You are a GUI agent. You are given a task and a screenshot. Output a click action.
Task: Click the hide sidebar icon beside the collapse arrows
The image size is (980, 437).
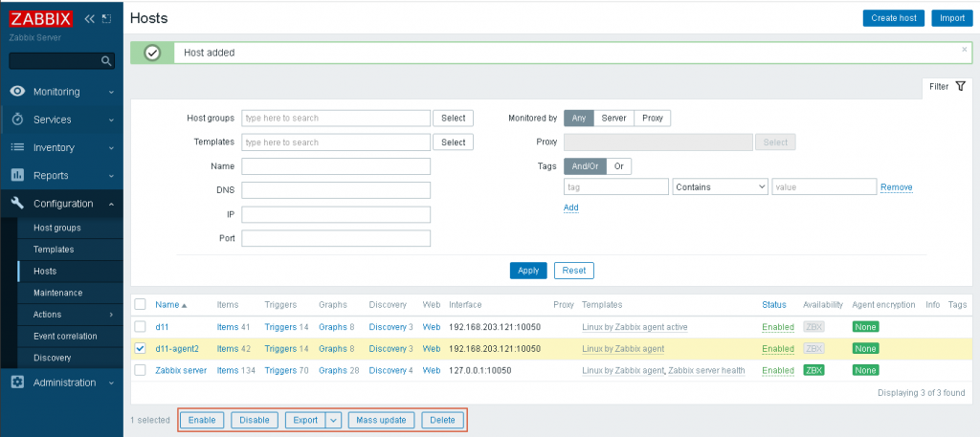point(106,19)
